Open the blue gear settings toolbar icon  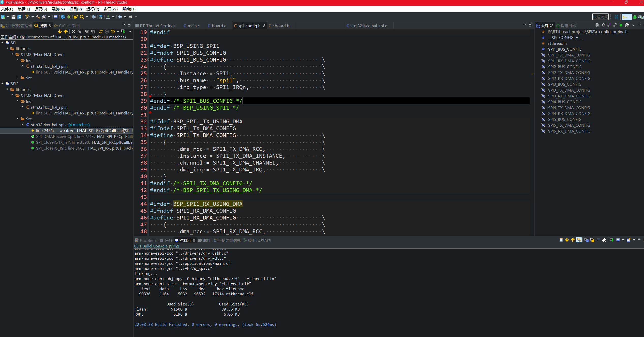pos(63,17)
